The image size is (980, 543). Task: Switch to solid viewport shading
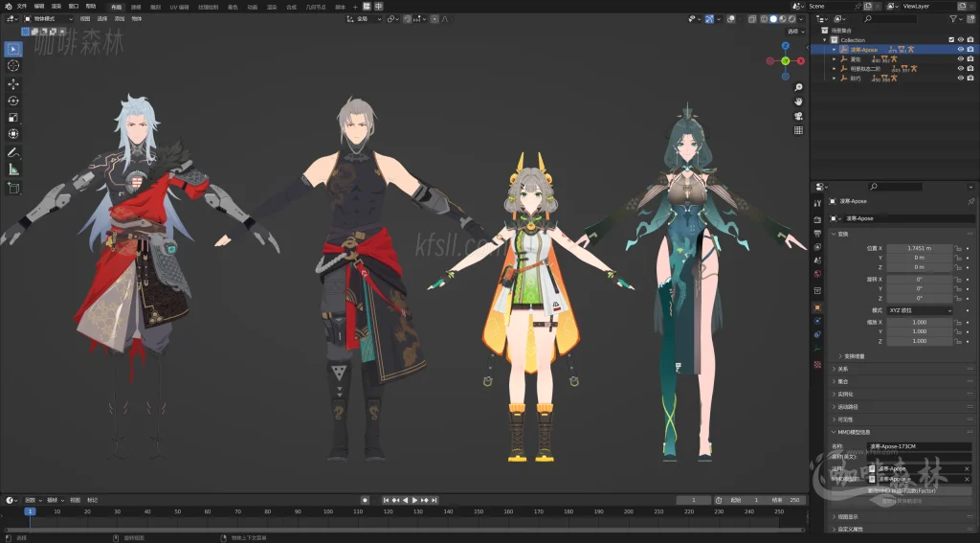[x=773, y=19]
